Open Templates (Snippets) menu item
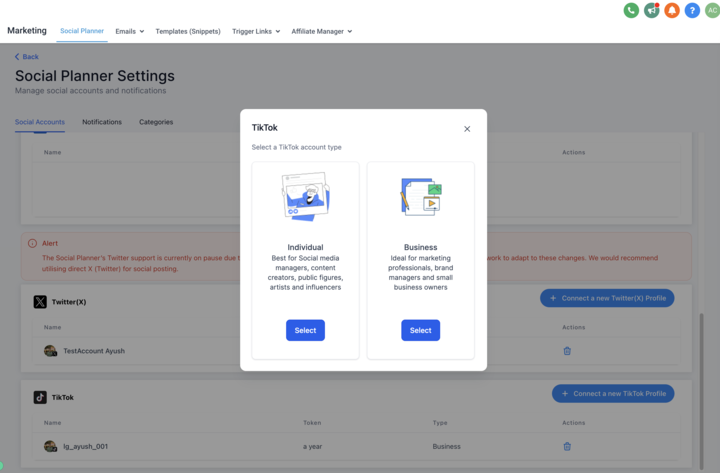Screen dimensions: 720x473 [188, 31]
